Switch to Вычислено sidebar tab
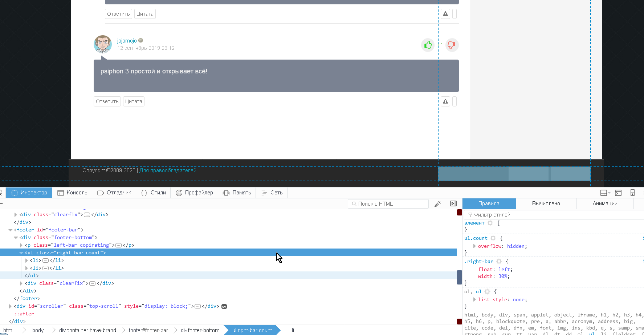644x335 pixels. tap(546, 203)
